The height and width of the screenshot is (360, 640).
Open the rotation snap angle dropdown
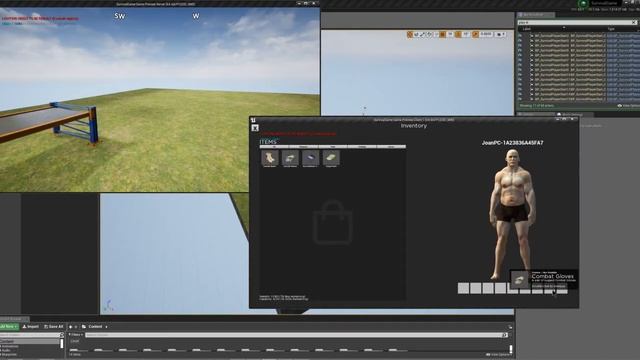pyautogui.click(x=466, y=35)
